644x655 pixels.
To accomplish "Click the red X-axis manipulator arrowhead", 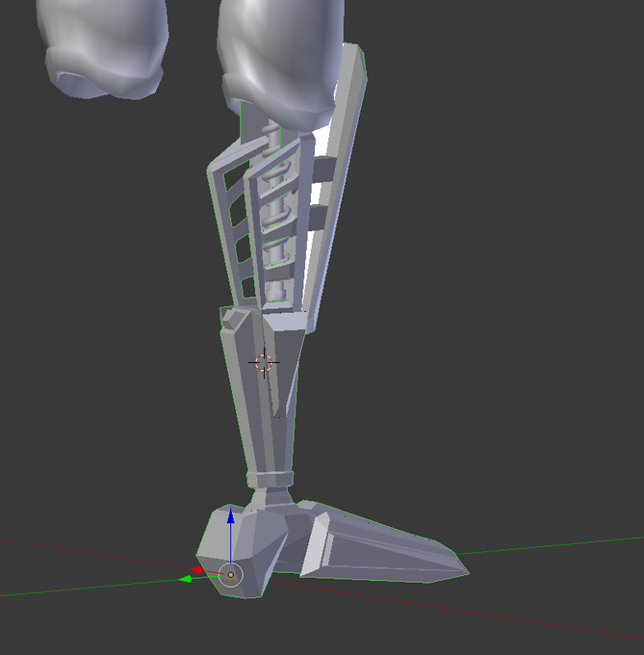I will 196,570.
